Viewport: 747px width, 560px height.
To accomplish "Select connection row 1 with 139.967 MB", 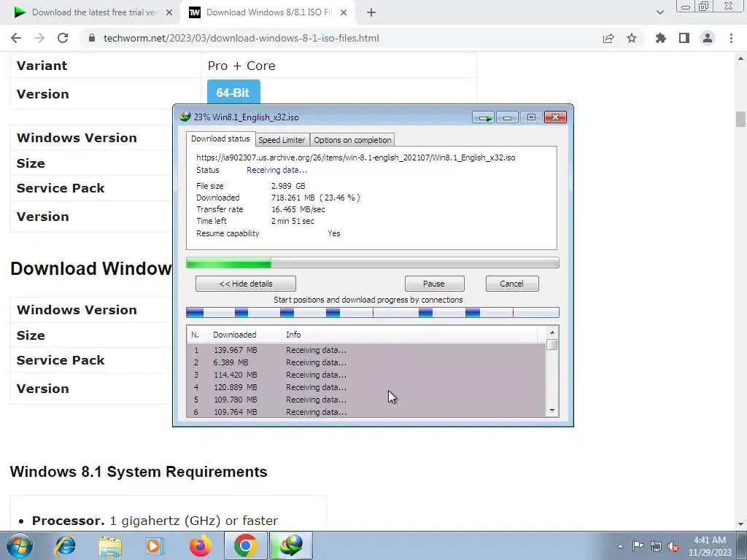I will [x=366, y=350].
